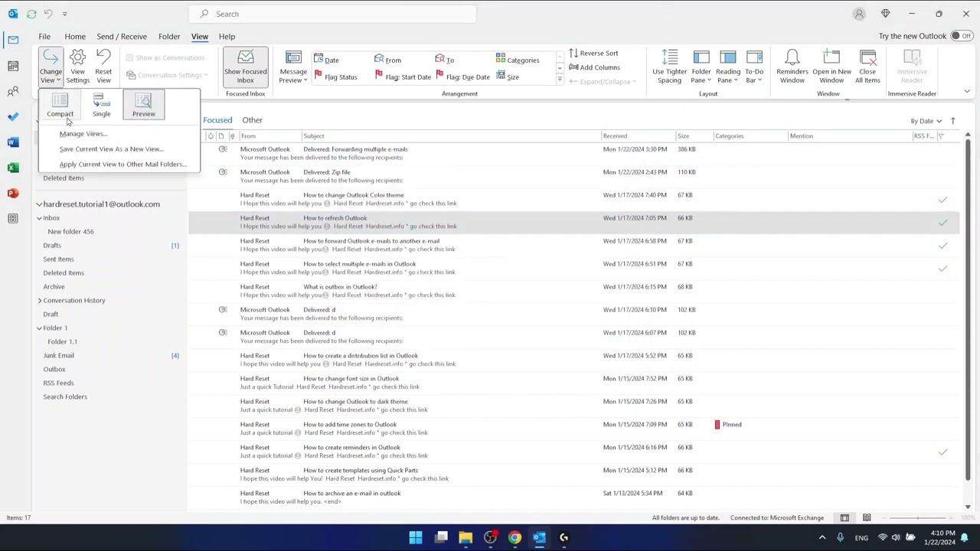Collapse the Folder 1 tree
Viewport: 980px width, 551px height.
[x=39, y=328]
